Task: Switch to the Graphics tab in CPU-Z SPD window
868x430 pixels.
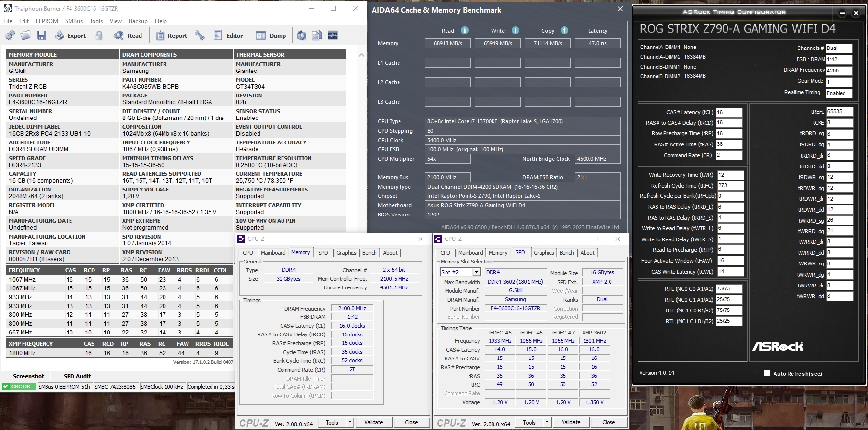Action: (543, 253)
